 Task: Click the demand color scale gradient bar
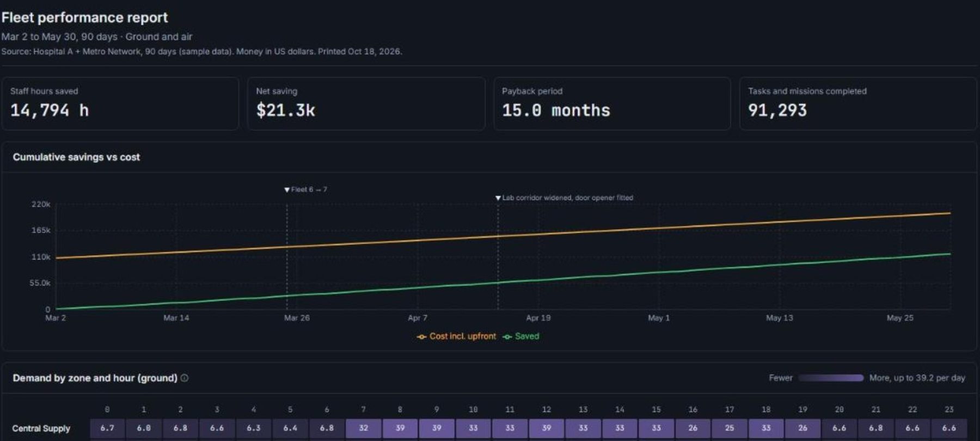point(831,378)
